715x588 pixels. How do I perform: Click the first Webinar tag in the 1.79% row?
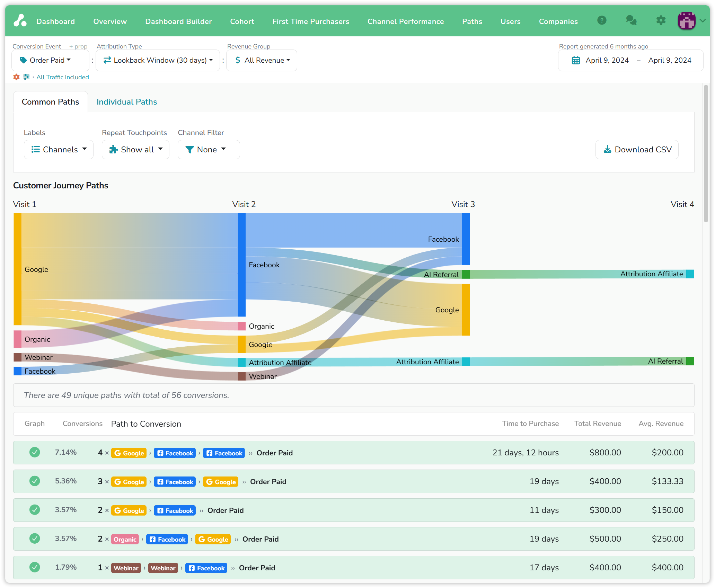pos(126,568)
